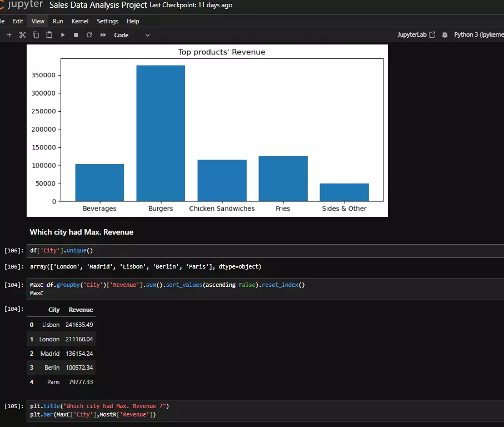
Task: Interrupt the kernel with the stop icon
Action: pos(76,35)
